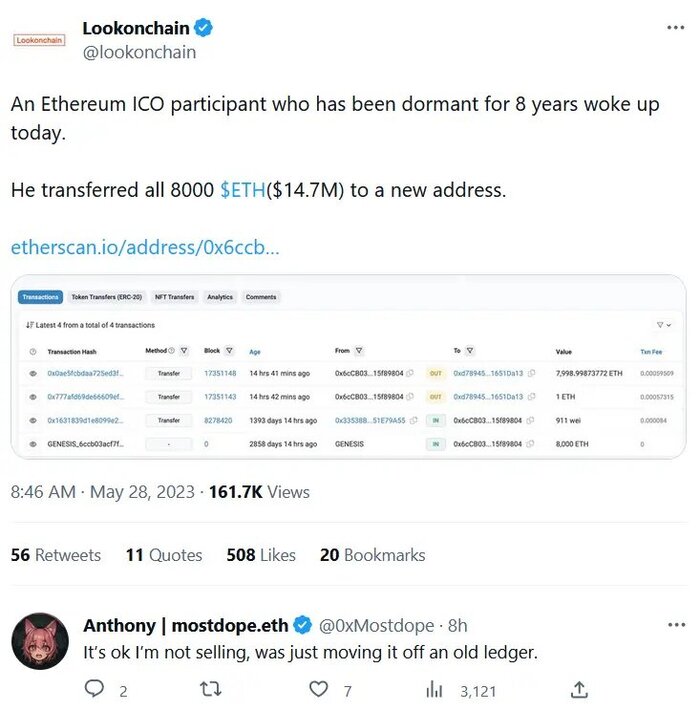Show who gave the 508 Likes
Screen dimensions: 700x711
(x=261, y=555)
